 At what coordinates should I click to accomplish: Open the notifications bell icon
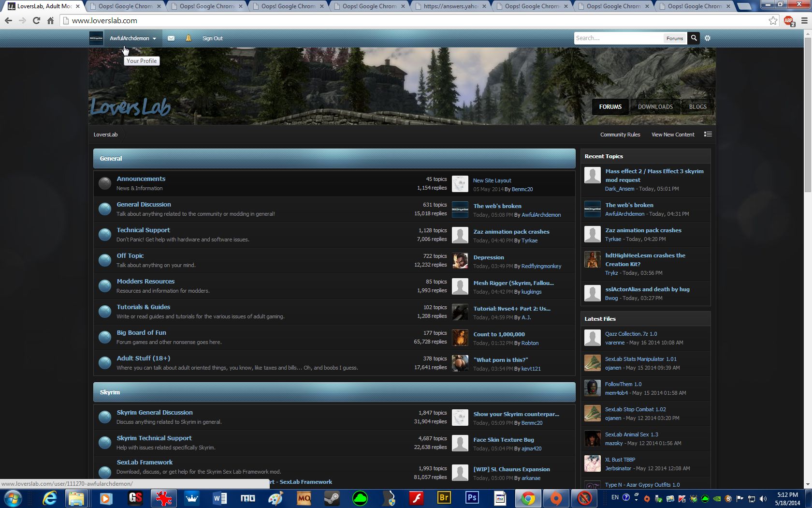(x=188, y=38)
